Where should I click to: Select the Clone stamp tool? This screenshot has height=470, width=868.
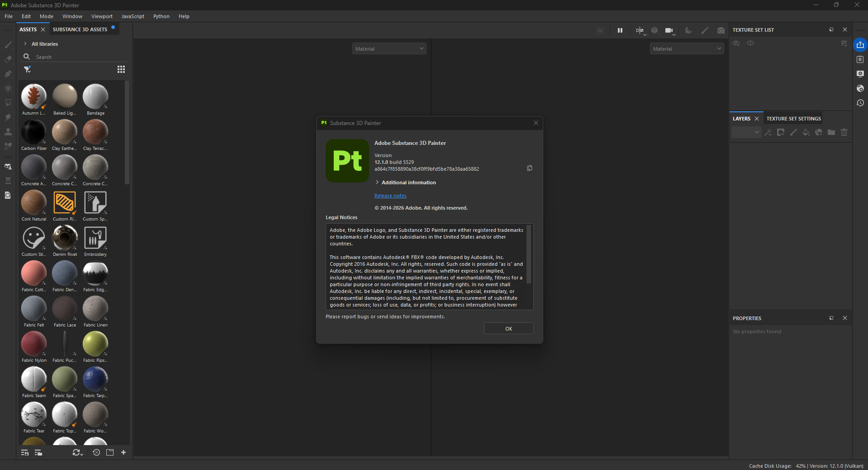click(8, 132)
